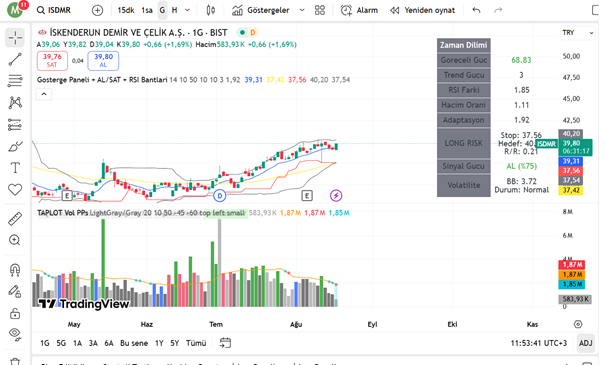Undo the last chart action

click(477, 10)
